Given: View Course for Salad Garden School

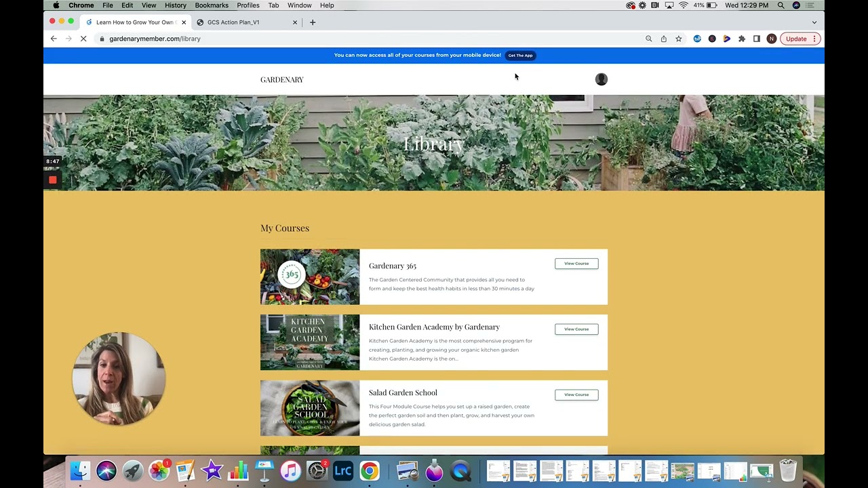Looking at the screenshot, I should [x=576, y=394].
